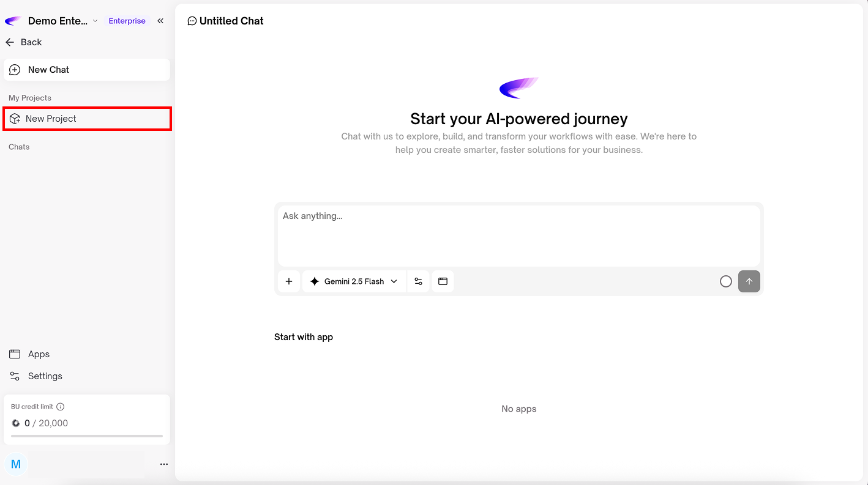The height and width of the screenshot is (485, 868).
Task: Collapse the sidebar with the double-chevron icon
Action: click(x=160, y=21)
